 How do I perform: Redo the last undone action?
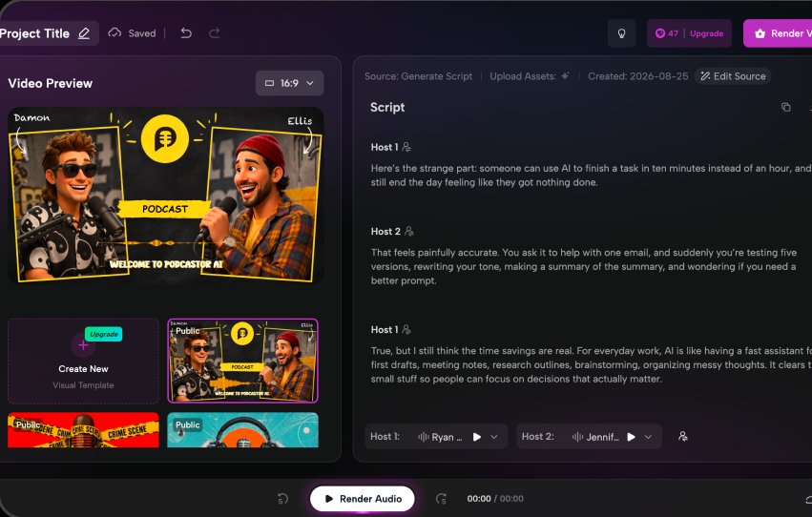click(x=215, y=33)
